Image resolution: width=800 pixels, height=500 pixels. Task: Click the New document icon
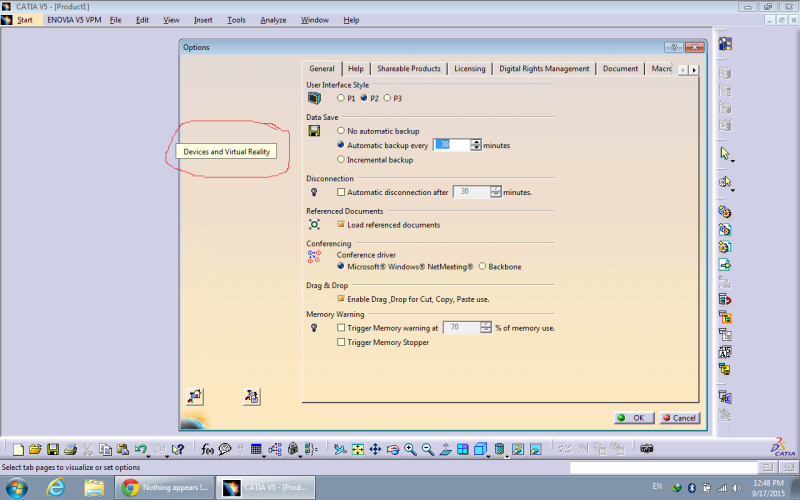[18, 449]
